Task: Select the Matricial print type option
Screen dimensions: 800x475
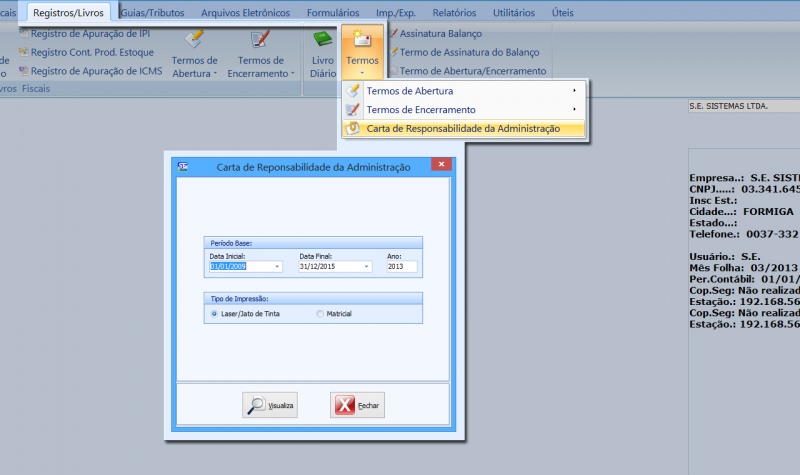Action: 320,314
